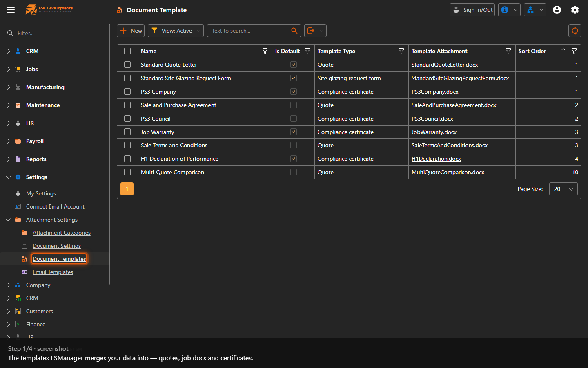Viewport: 588px width, 368px height.
Task: Click the New button
Action: click(x=131, y=31)
